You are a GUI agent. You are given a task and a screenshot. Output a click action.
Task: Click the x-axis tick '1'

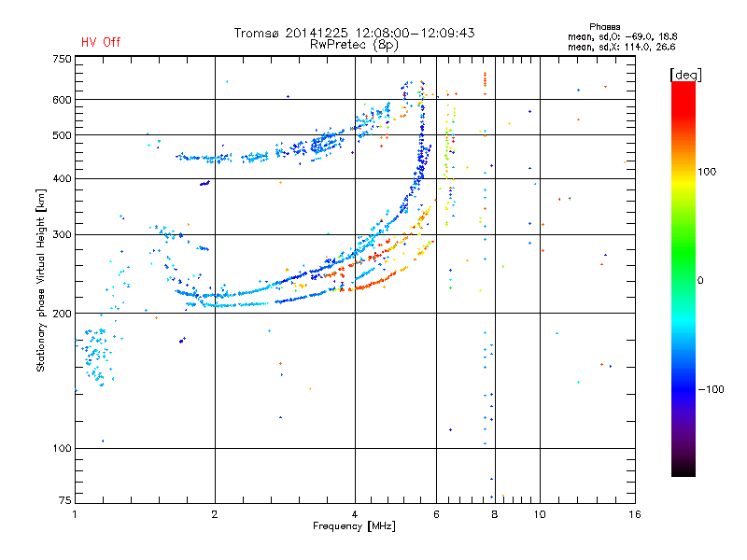click(x=75, y=514)
